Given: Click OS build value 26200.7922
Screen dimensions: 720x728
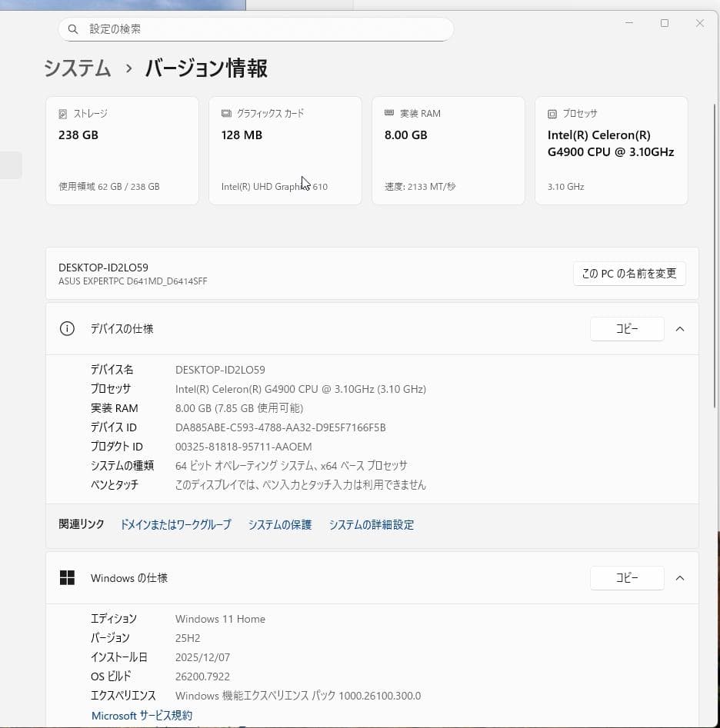Looking at the screenshot, I should [202, 676].
